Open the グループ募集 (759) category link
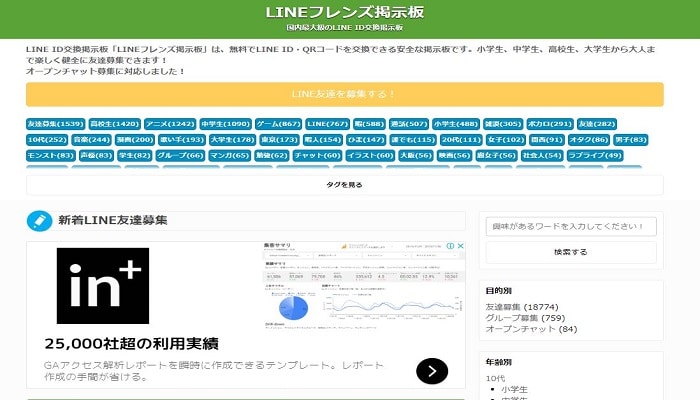This screenshot has height=400, width=700. [525, 318]
